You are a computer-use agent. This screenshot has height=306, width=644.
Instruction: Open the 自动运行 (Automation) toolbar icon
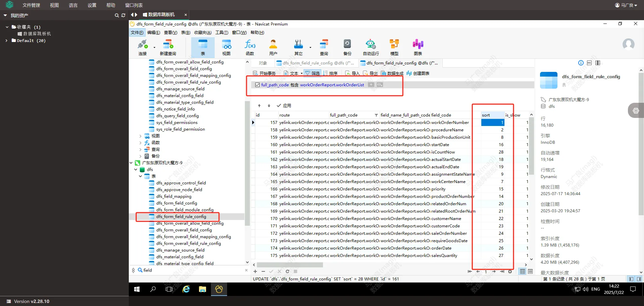371,47
